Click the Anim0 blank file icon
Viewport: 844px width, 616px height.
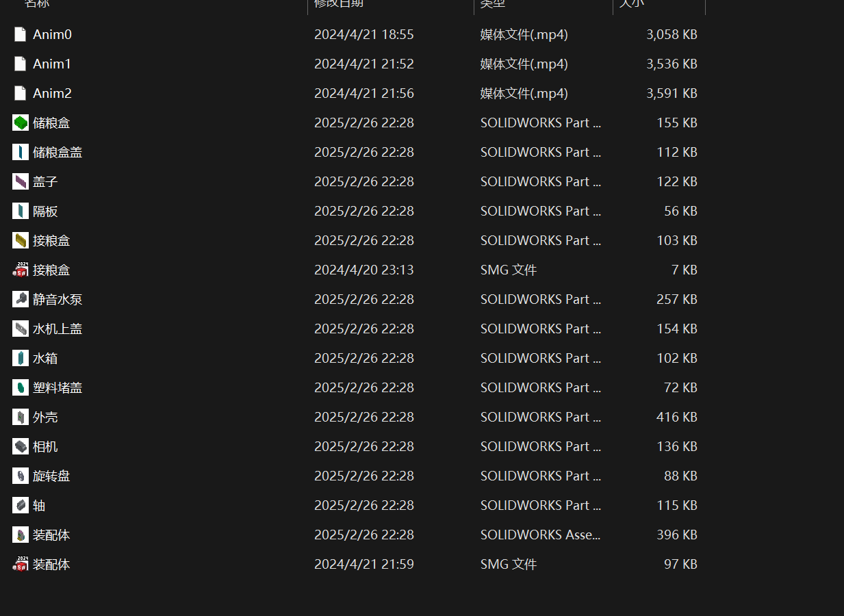point(21,34)
